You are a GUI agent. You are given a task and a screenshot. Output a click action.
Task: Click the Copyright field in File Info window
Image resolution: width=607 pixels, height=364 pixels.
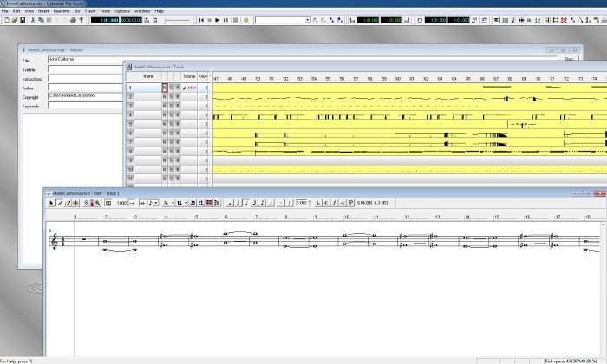85,96
